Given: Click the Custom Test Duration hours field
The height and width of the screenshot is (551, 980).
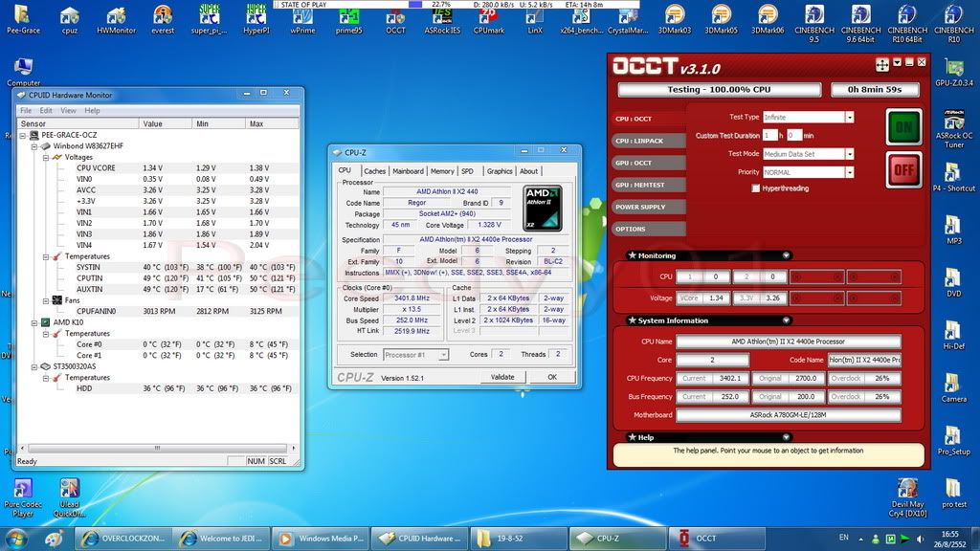Looking at the screenshot, I should pos(770,136).
